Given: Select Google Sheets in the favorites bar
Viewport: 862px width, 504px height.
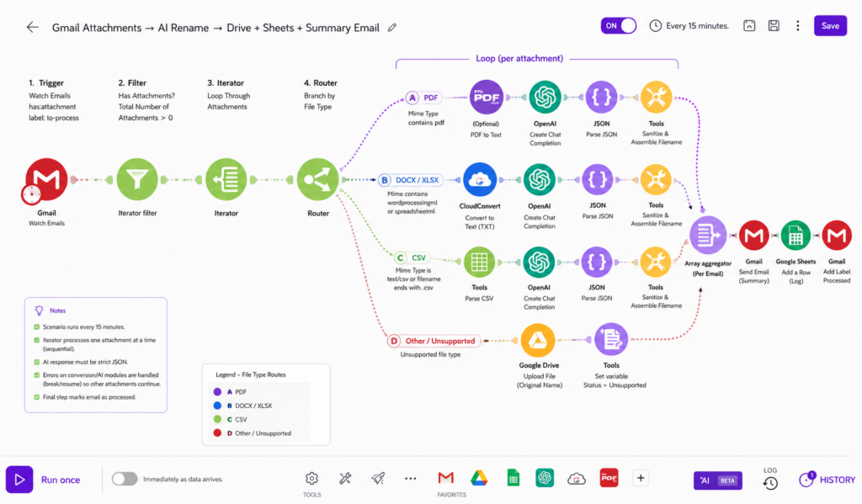Looking at the screenshot, I should [513, 478].
